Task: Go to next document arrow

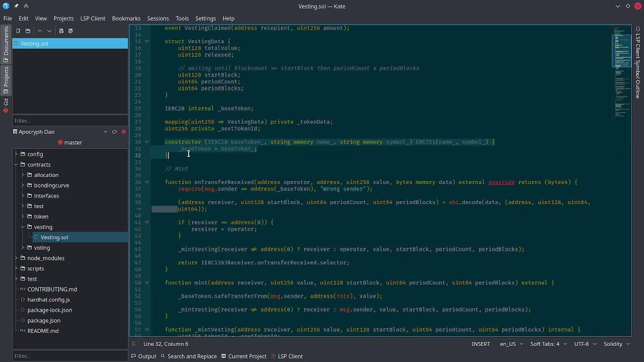Action: click(x=49, y=31)
